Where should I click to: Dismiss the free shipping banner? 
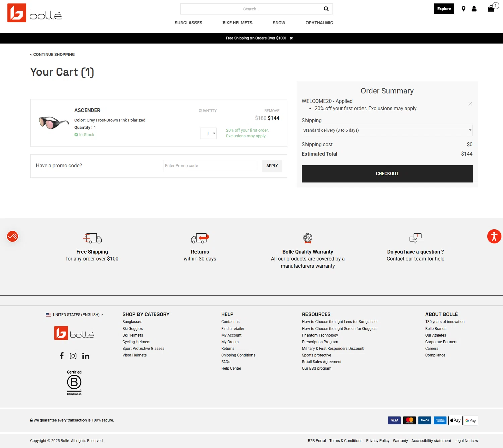291,38
